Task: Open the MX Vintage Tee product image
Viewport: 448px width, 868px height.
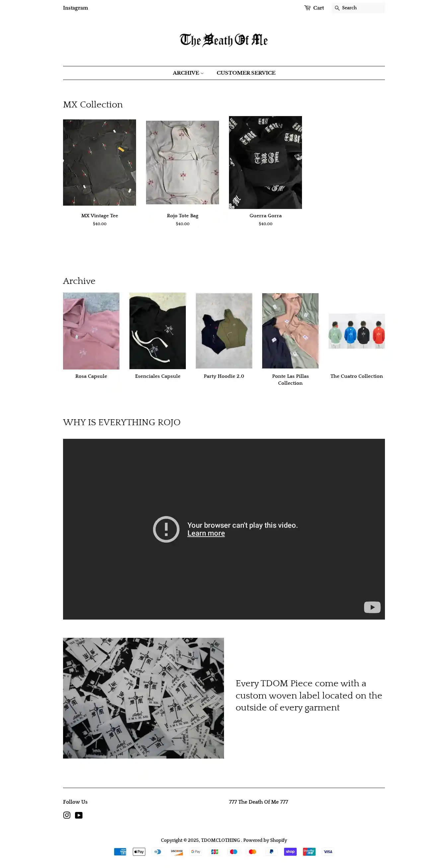Action: tap(100, 163)
